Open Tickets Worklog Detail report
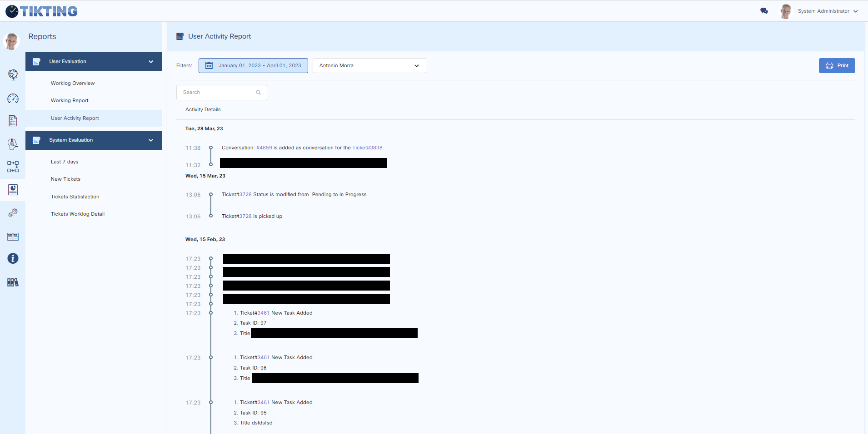The height and width of the screenshot is (434, 868). (x=78, y=214)
